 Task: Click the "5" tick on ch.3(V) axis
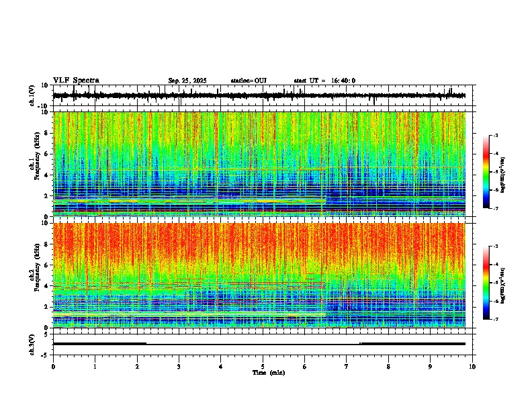click(x=47, y=334)
